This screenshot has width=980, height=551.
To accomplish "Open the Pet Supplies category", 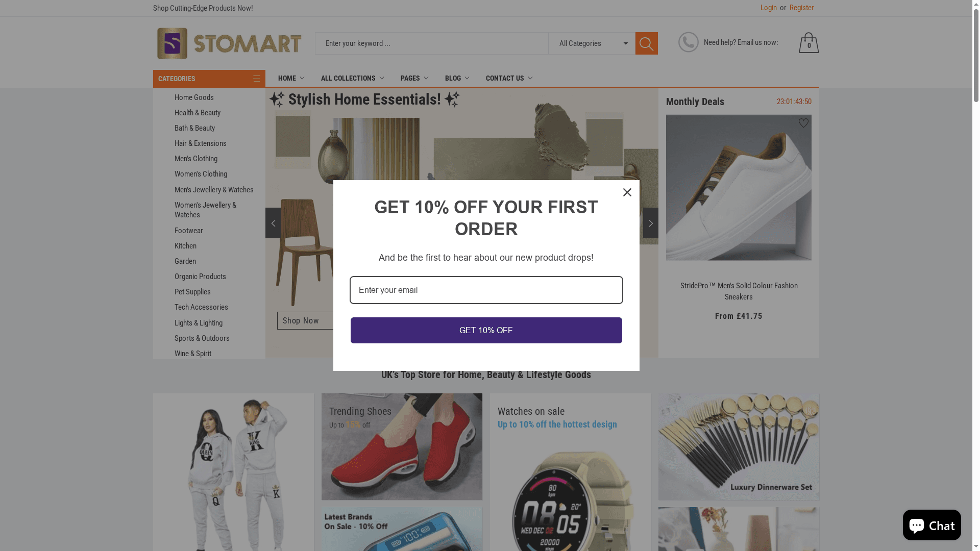I will pyautogui.click(x=192, y=292).
